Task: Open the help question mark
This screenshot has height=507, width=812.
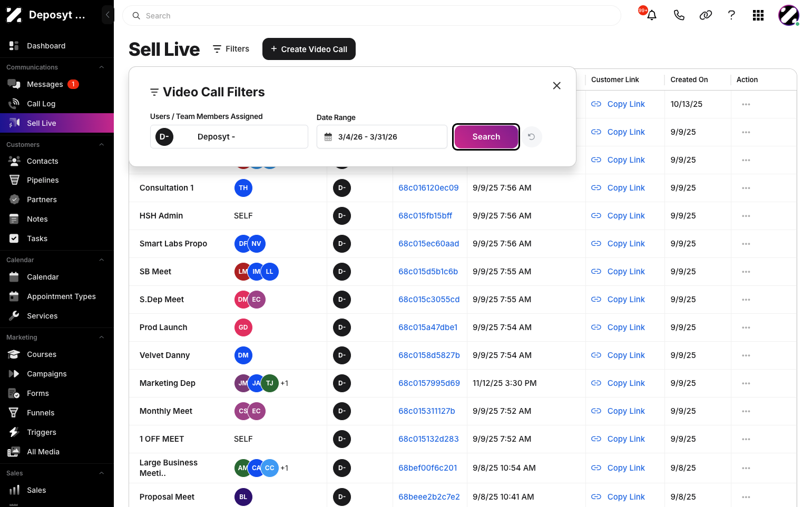Action: pos(731,15)
